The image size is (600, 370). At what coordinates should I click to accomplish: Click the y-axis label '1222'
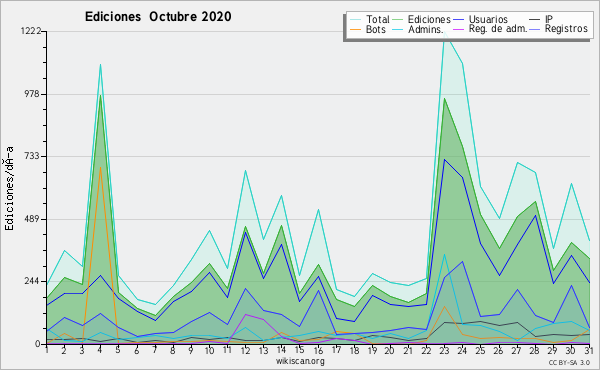point(31,31)
